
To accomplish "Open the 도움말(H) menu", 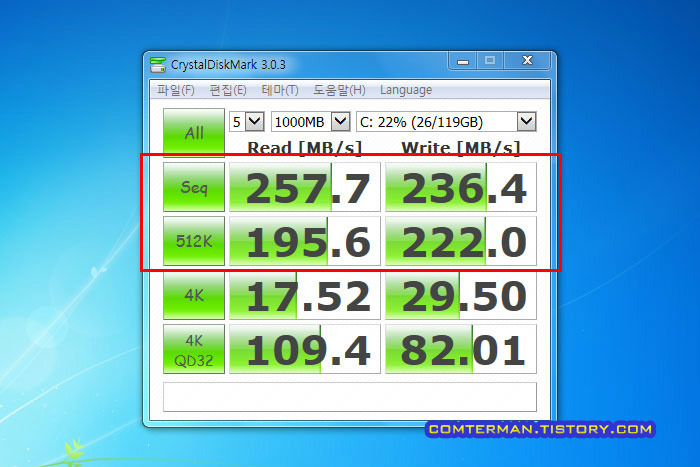I will coord(339,90).
